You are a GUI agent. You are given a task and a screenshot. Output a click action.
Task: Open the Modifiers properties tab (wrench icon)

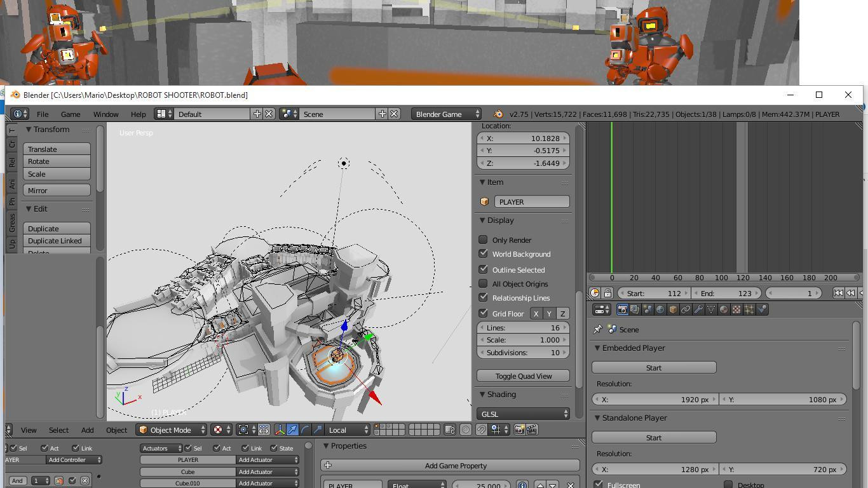(698, 309)
